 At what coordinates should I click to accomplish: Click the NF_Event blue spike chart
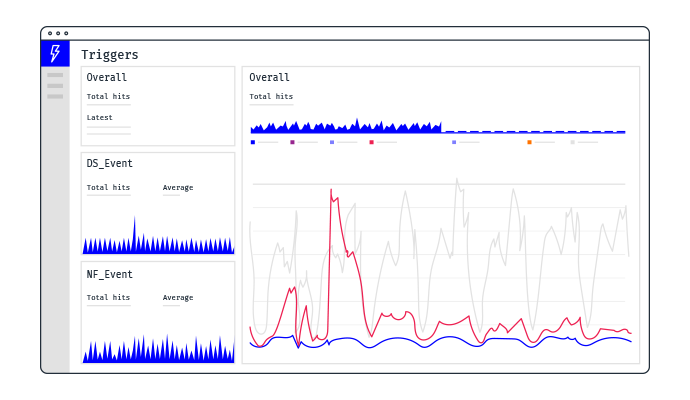[x=158, y=349]
